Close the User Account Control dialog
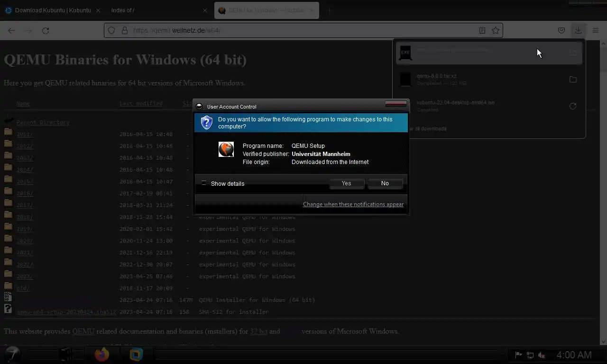This screenshot has height=364, width=607. click(x=396, y=103)
